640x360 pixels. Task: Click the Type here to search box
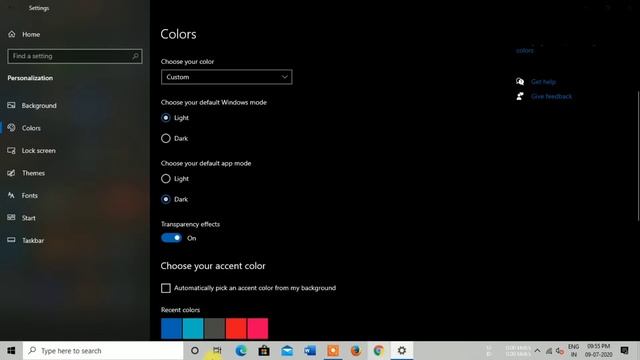[103, 351]
